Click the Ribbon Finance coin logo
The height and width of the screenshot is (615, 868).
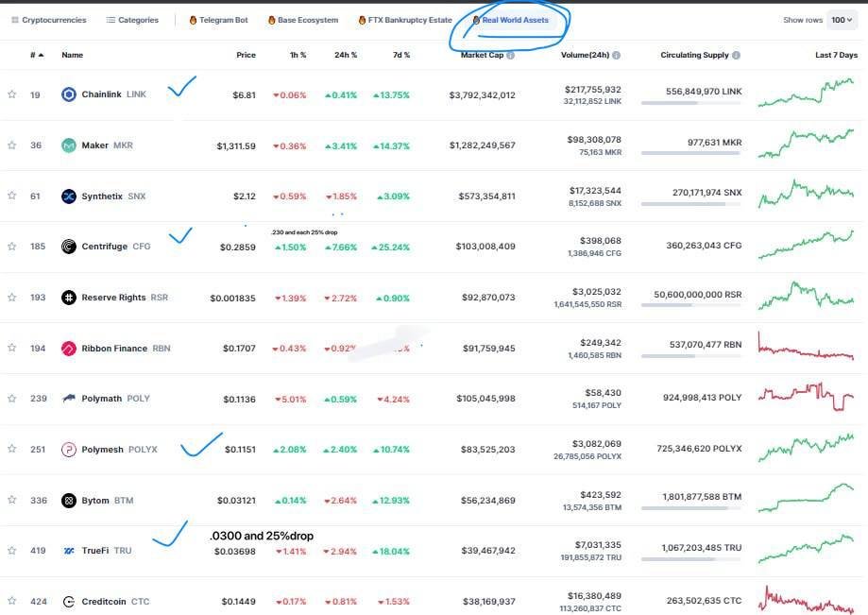click(69, 349)
